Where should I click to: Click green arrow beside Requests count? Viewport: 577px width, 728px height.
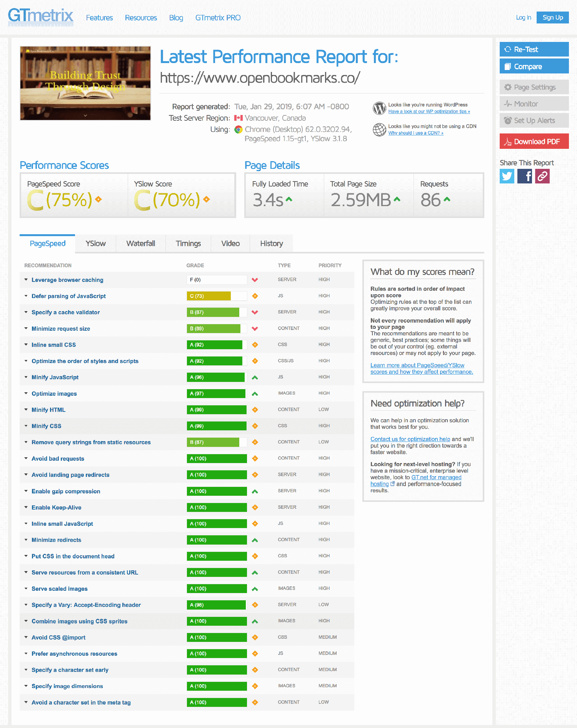(x=447, y=199)
